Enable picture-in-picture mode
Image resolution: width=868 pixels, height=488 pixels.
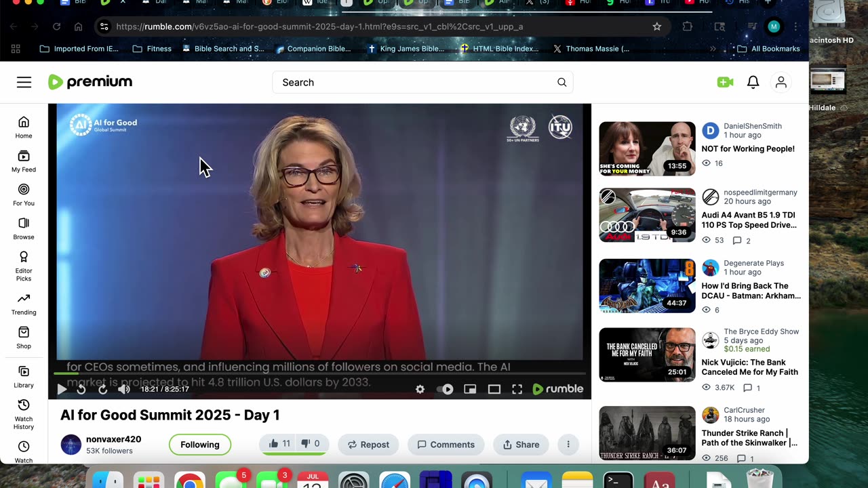click(x=470, y=389)
